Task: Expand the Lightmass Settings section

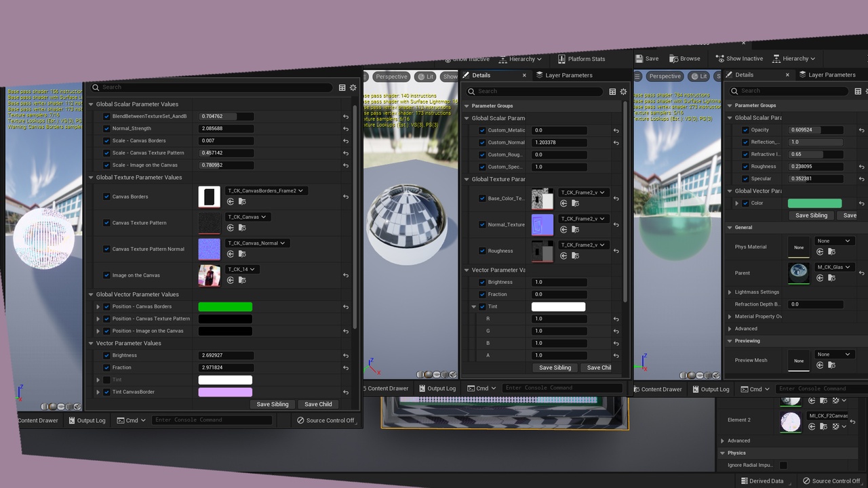Action: [730, 292]
